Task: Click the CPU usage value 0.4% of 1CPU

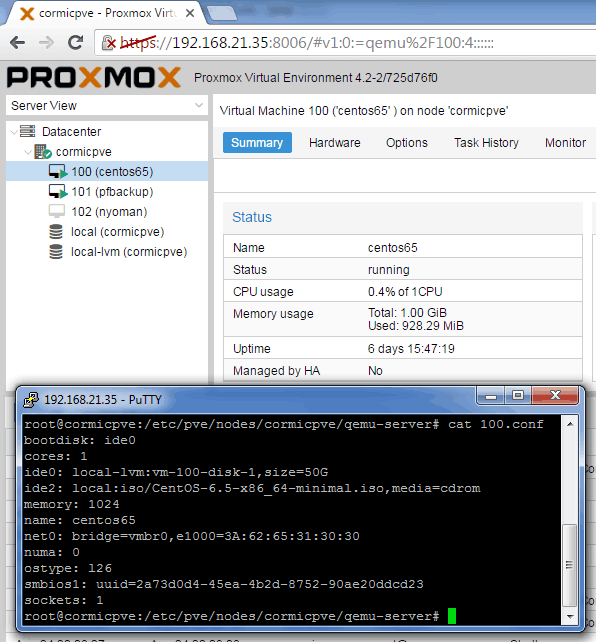Action: (x=405, y=292)
